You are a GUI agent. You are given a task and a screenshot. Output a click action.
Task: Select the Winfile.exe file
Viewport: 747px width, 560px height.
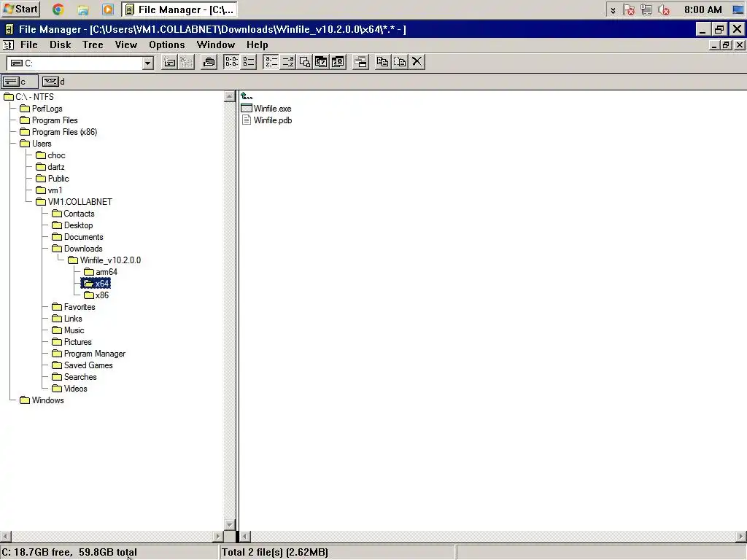(266, 109)
